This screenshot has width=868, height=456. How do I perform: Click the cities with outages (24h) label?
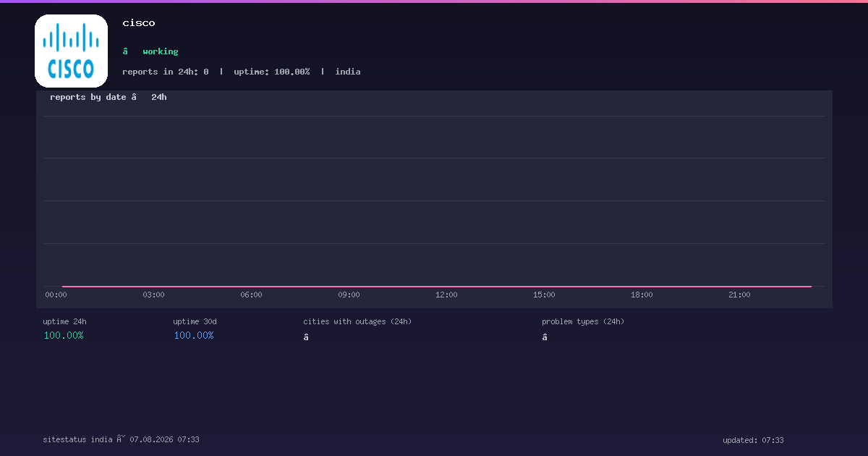click(357, 321)
